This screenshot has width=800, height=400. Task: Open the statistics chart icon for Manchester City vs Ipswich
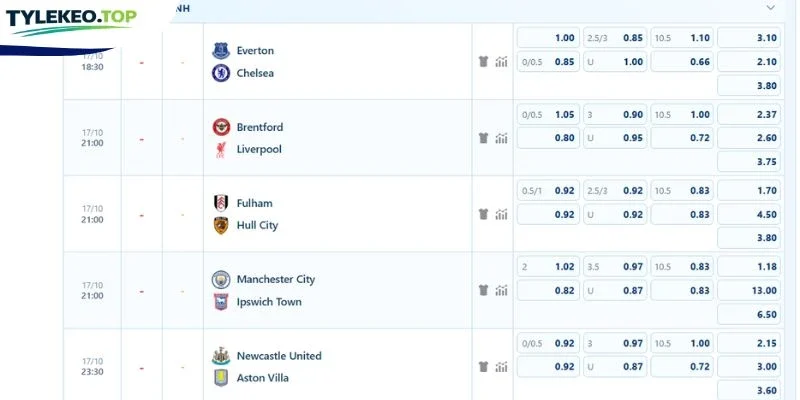point(501,291)
